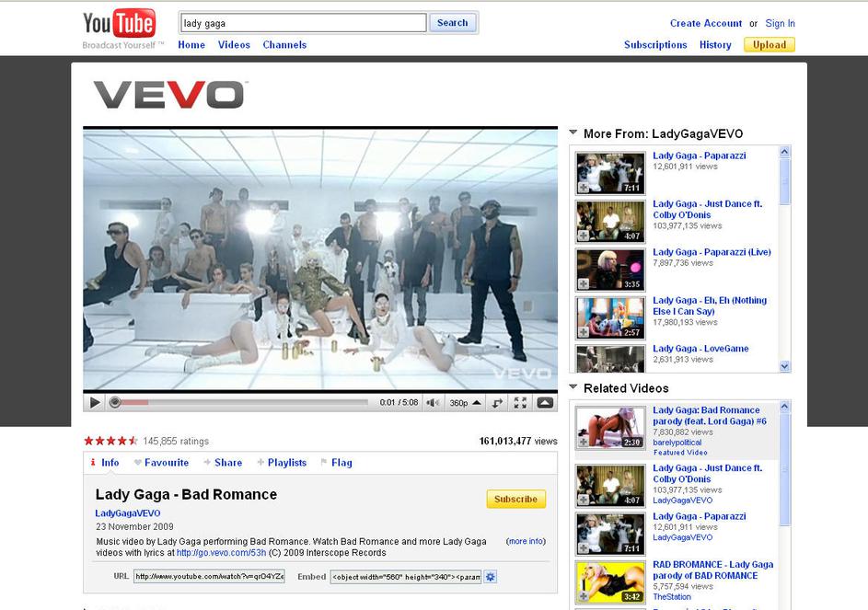This screenshot has width=868, height=610.
Task: Collapse the More From LadyGagaVEVO section
Action: pos(573,133)
